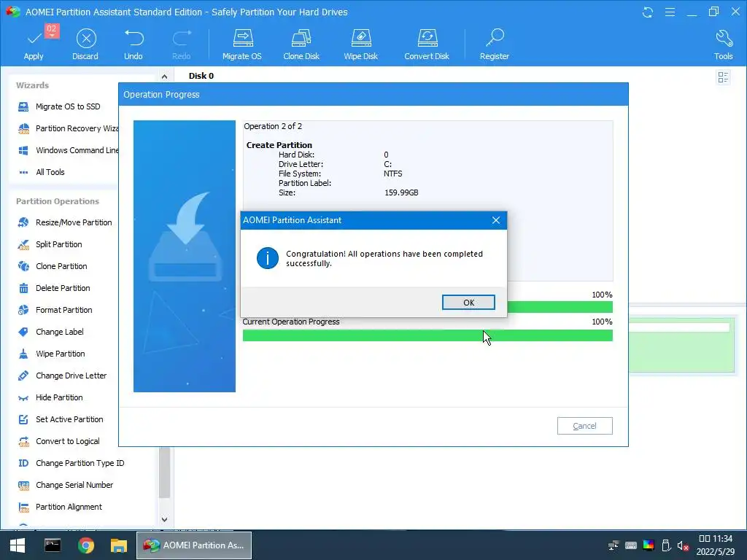The width and height of the screenshot is (747, 560).
Task: Click the Disk 0 heading
Action: [201, 76]
